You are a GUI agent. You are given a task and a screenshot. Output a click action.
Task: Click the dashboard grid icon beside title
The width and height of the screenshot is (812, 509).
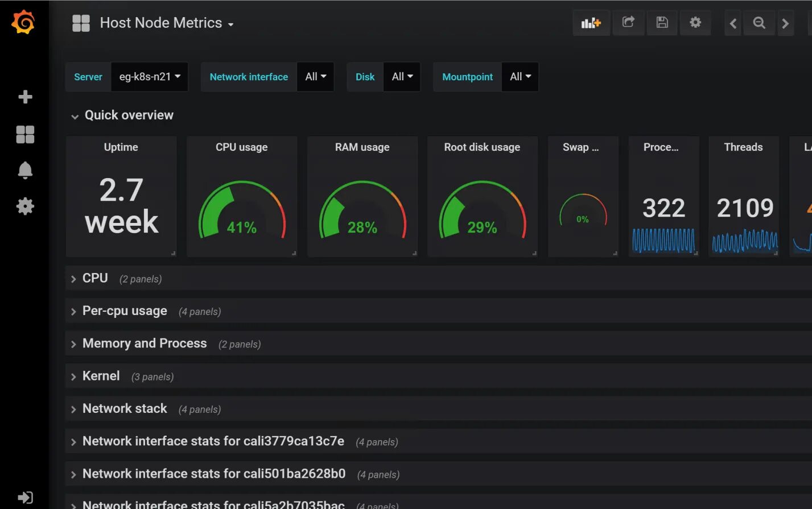81,23
